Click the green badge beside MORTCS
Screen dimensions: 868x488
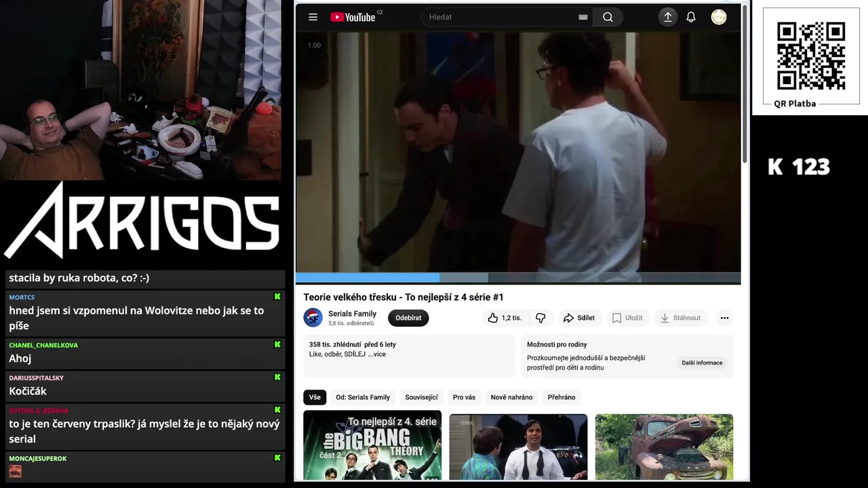coord(277,297)
